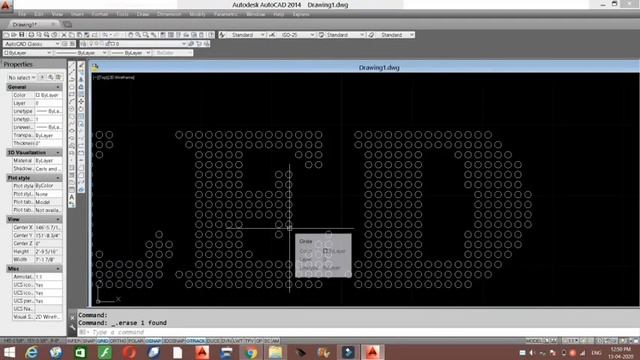Open the layer list dropdown
This screenshot has height=360, width=640.
click(184, 44)
